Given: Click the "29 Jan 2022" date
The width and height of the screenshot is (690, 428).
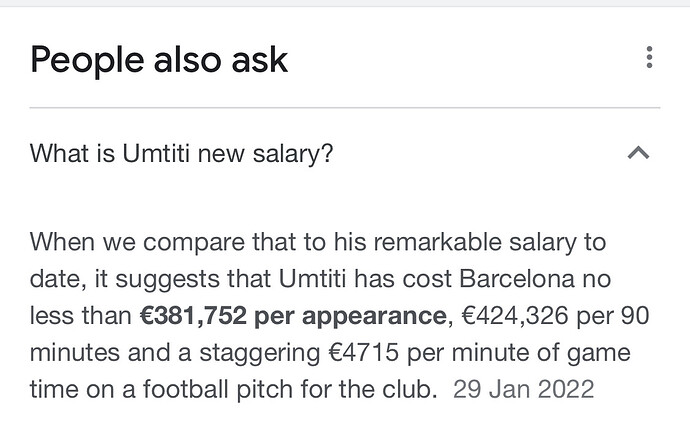Looking at the screenshot, I should click(522, 388).
